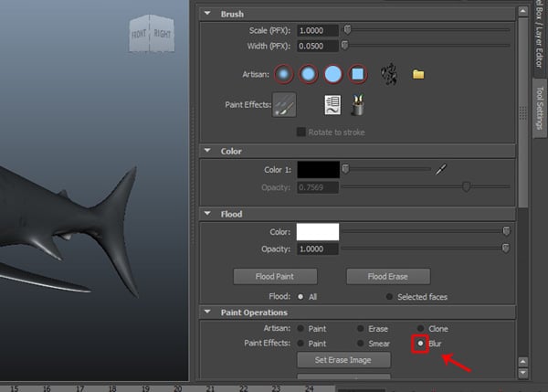
Task: Select Flood All radio button
Action: click(300, 297)
